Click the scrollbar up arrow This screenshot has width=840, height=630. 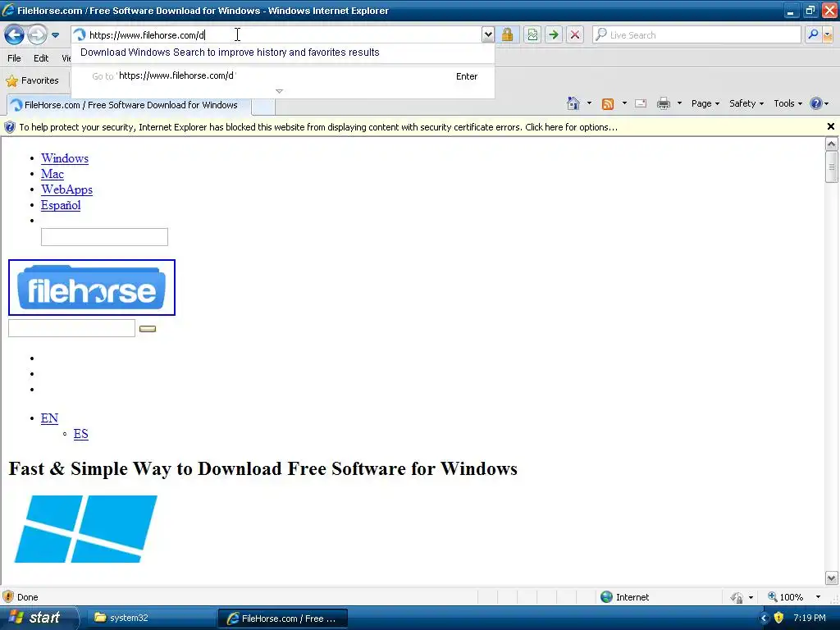point(832,144)
